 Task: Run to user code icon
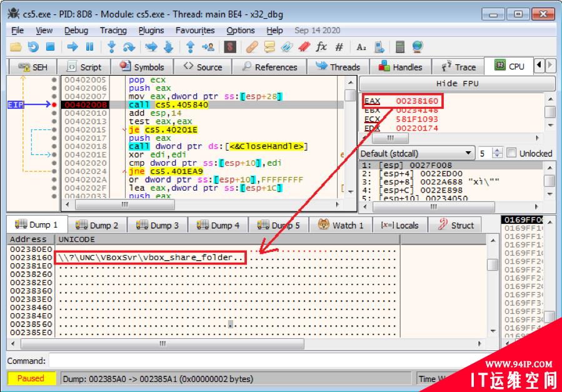(208, 47)
